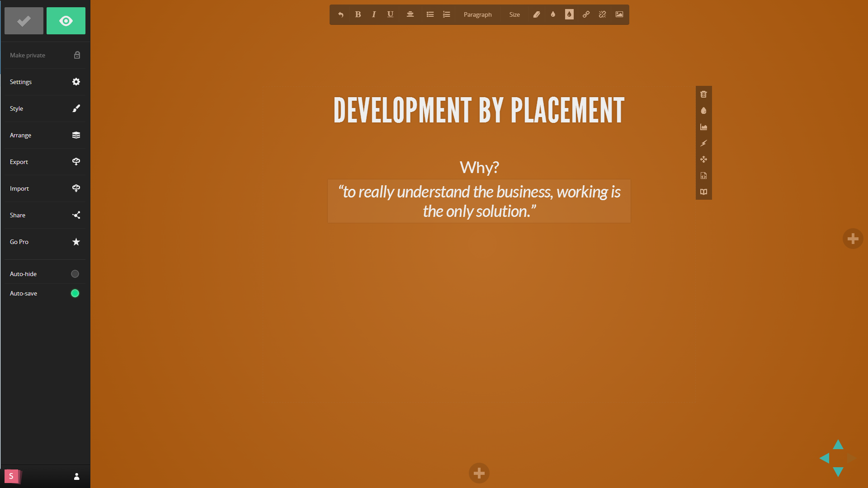868x488 pixels.
Task: Toggle bold formatting
Action: (358, 14)
